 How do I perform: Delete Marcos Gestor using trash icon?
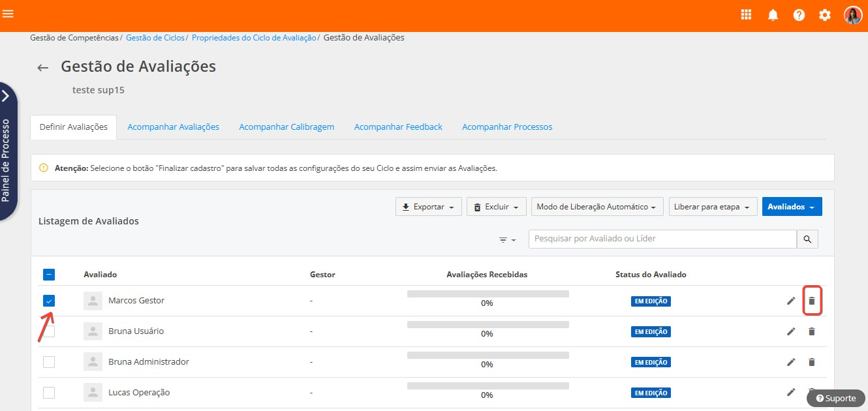click(x=811, y=301)
